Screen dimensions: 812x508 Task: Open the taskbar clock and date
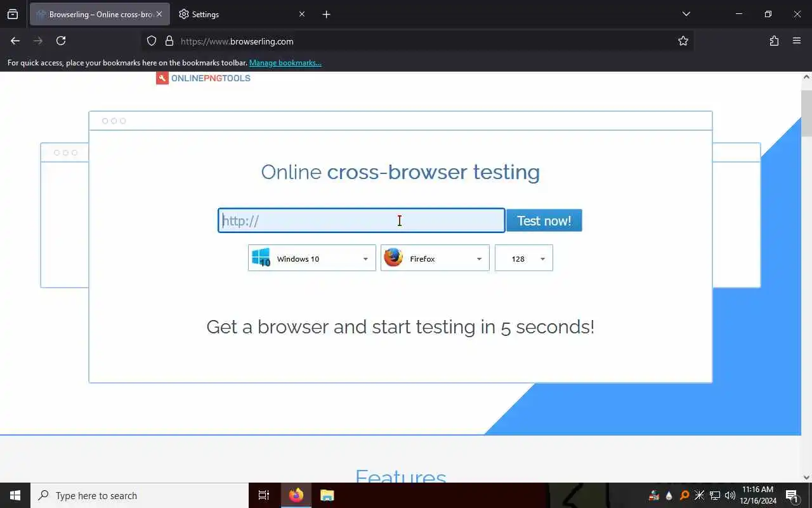tap(758, 495)
